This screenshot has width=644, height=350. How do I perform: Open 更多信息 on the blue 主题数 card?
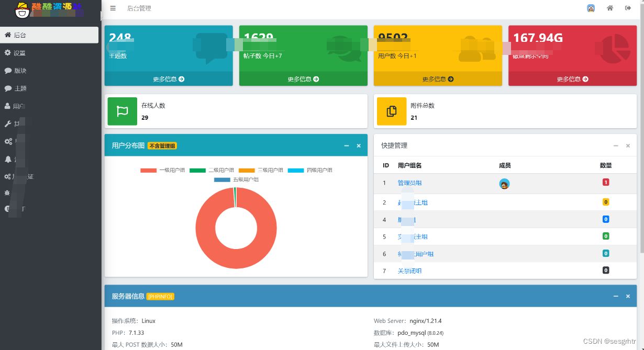click(169, 79)
